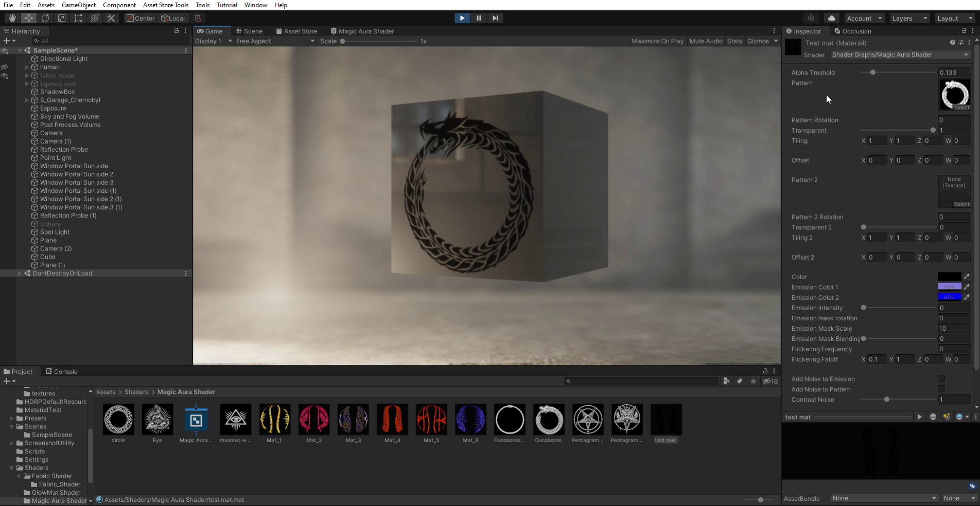
Task: Click search by label icon in Project
Action: (x=740, y=381)
